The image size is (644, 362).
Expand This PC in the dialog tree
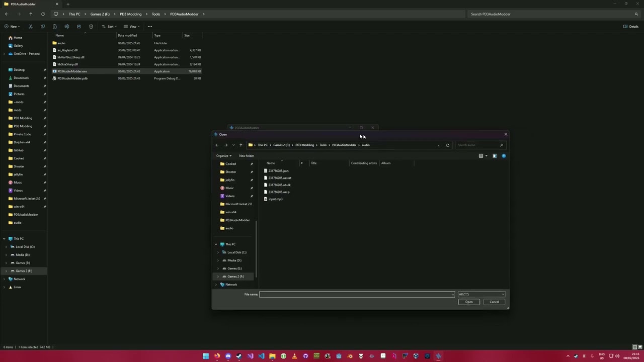[216, 244]
